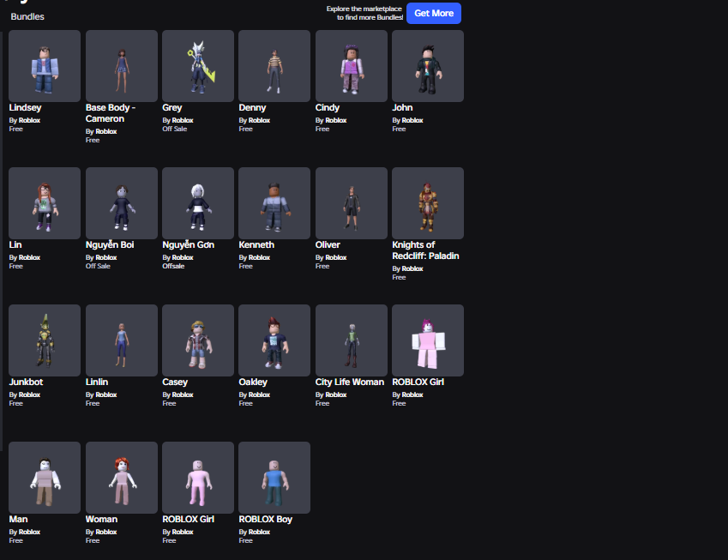
Task: Open the Knights of Redcliff: Paladin thumbnail
Action: (428, 203)
